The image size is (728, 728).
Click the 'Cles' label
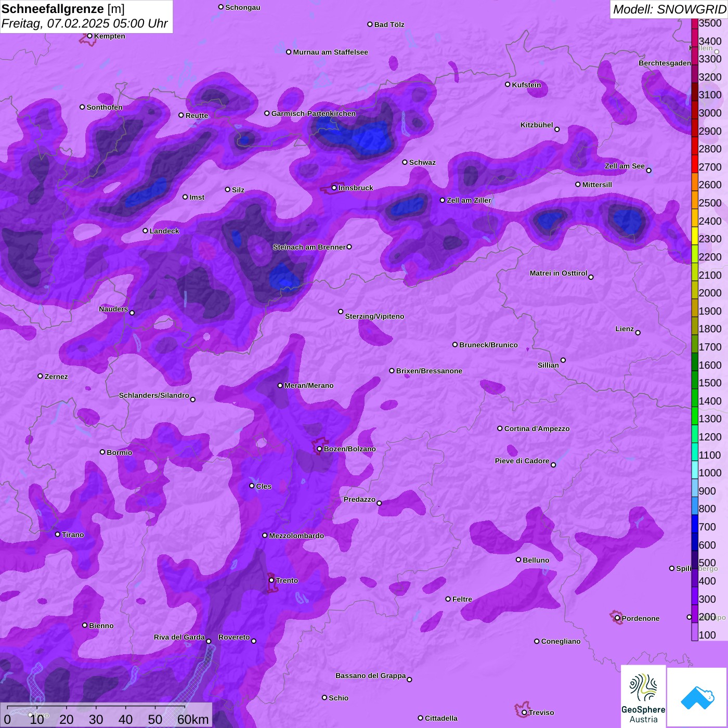264,486
